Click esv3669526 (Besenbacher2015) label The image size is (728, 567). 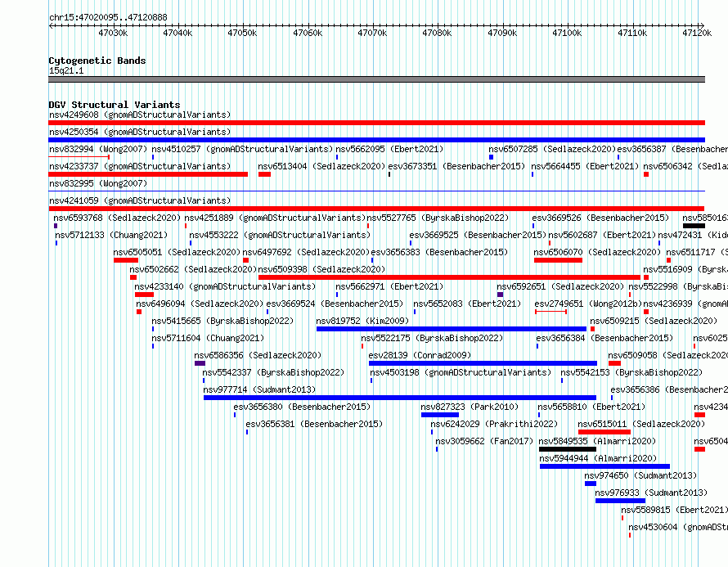pos(600,218)
